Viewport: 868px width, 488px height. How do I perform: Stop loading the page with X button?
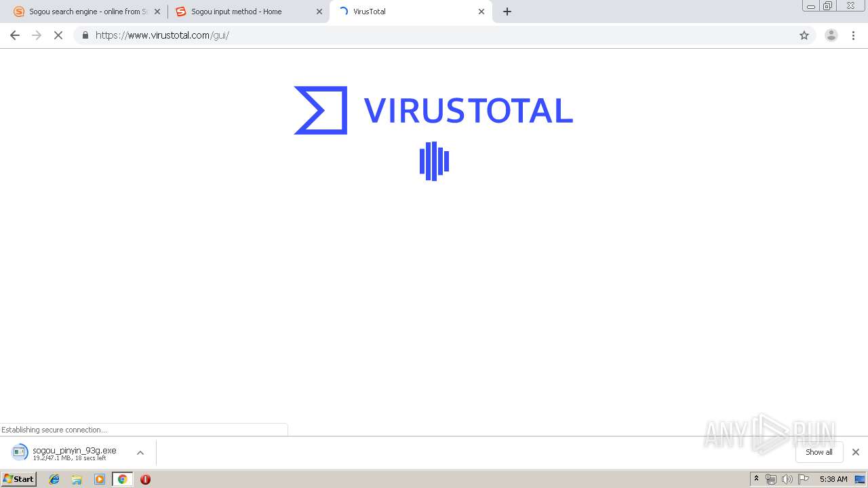[x=58, y=35]
